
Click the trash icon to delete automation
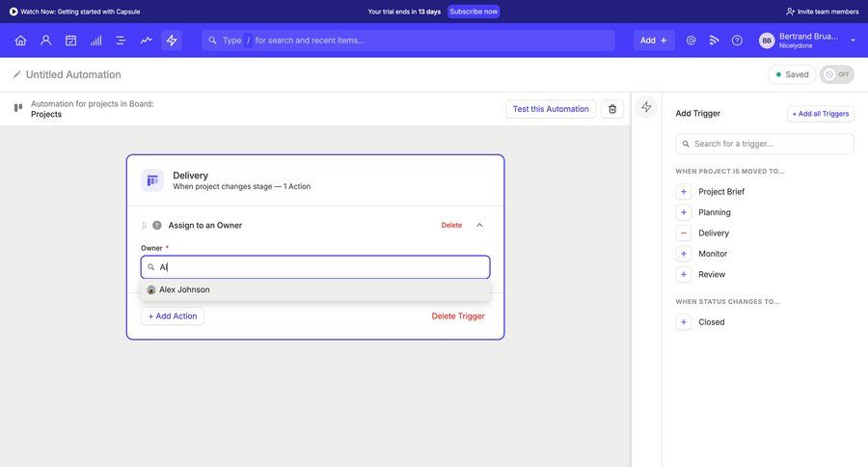[612, 109]
